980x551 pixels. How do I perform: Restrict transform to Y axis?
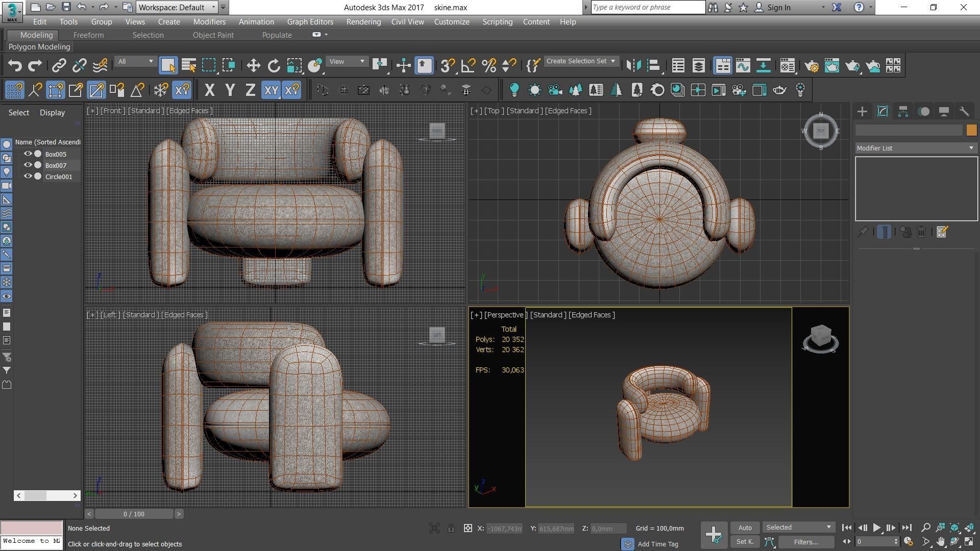[x=230, y=90]
